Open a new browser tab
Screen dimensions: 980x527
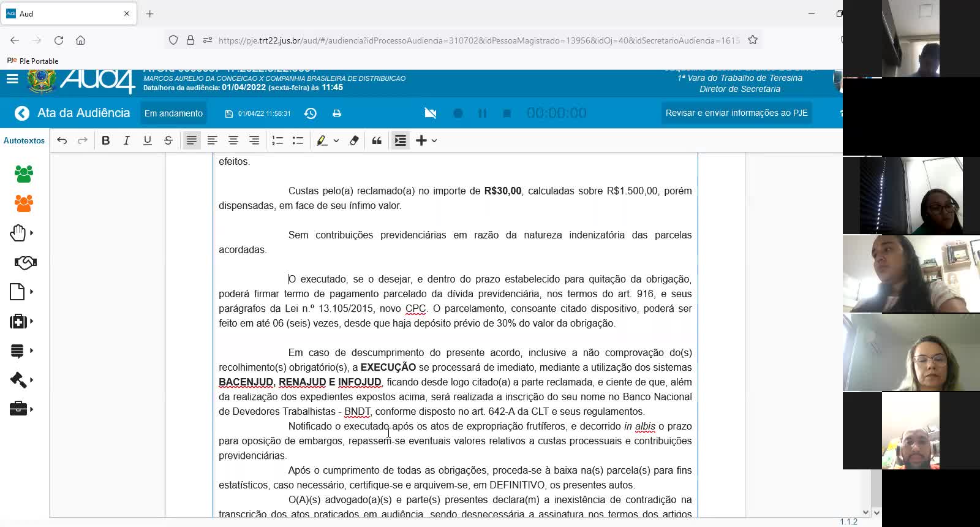point(150,13)
